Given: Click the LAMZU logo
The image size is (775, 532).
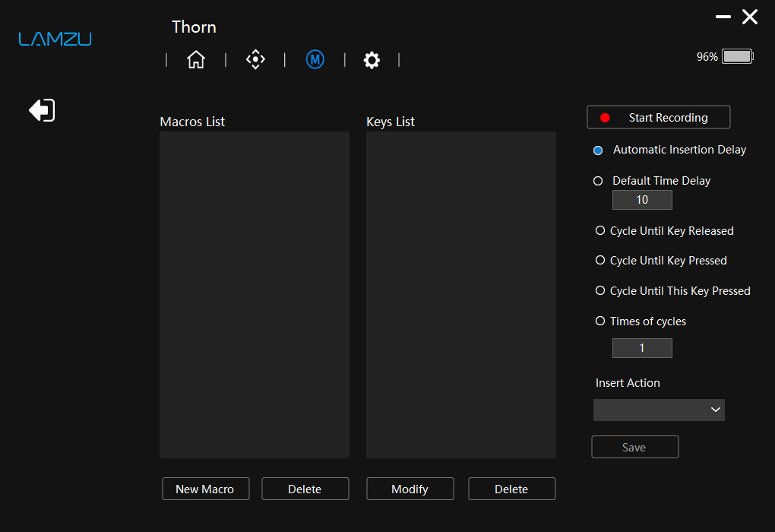Looking at the screenshot, I should point(55,39).
